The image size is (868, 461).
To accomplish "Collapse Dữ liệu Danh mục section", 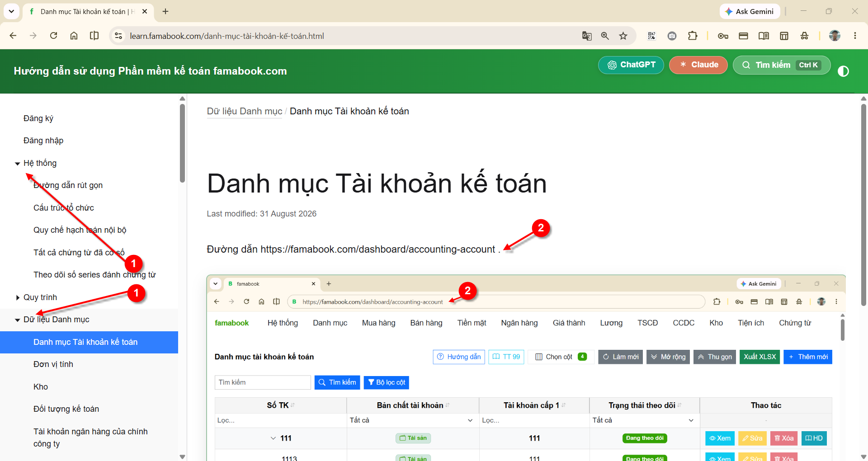I will point(17,320).
